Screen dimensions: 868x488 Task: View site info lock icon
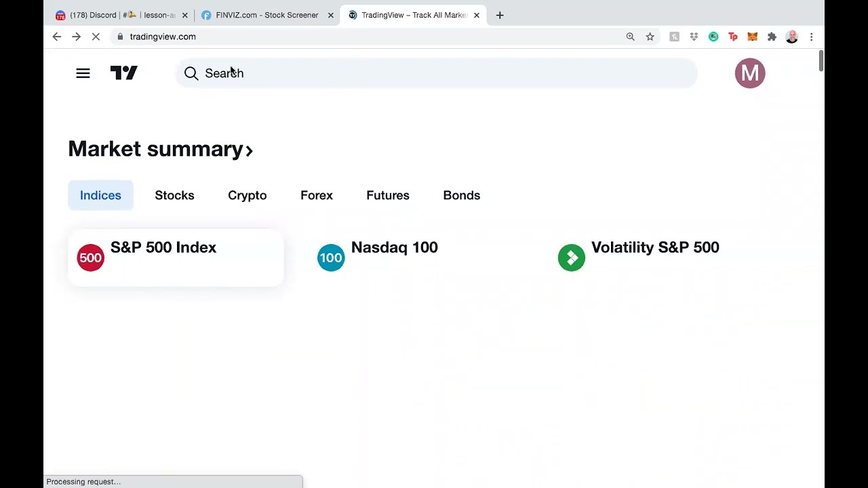[x=120, y=37]
